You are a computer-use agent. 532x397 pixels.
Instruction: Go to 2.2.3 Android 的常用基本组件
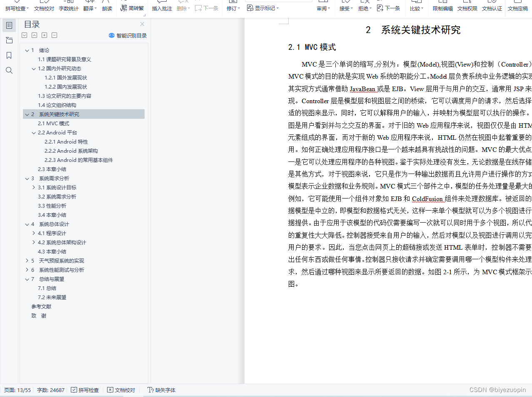79,160
